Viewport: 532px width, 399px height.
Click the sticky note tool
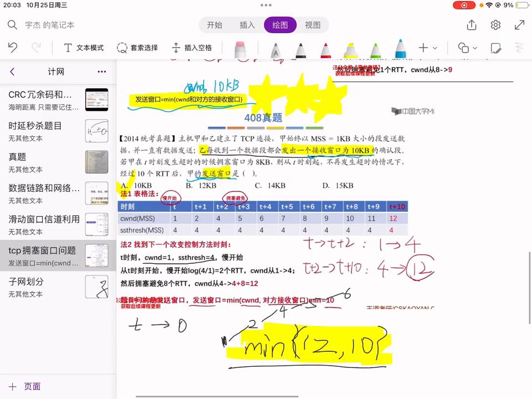495,49
